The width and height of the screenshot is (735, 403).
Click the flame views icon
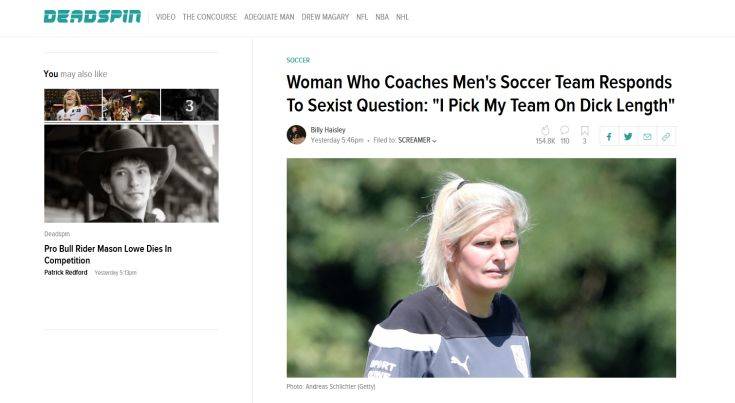(545, 130)
